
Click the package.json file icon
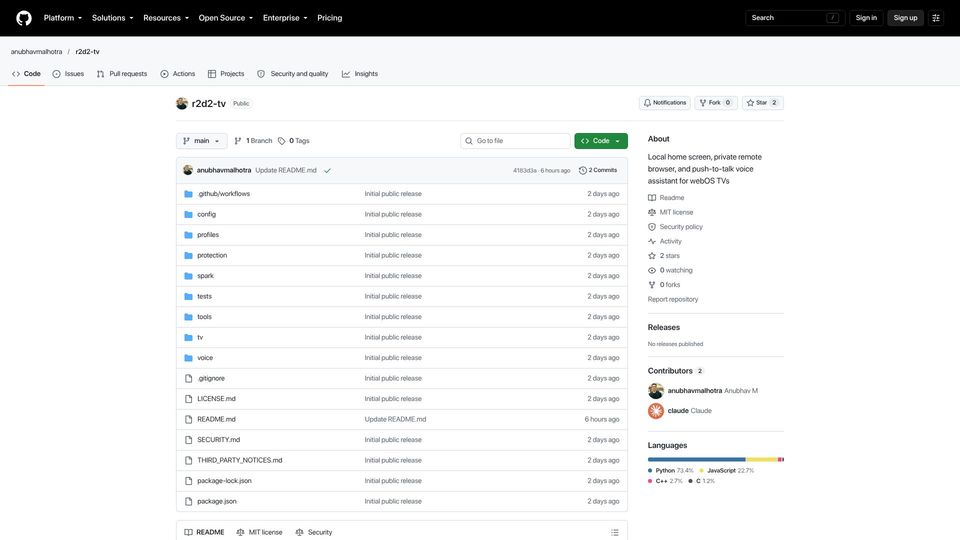189,501
